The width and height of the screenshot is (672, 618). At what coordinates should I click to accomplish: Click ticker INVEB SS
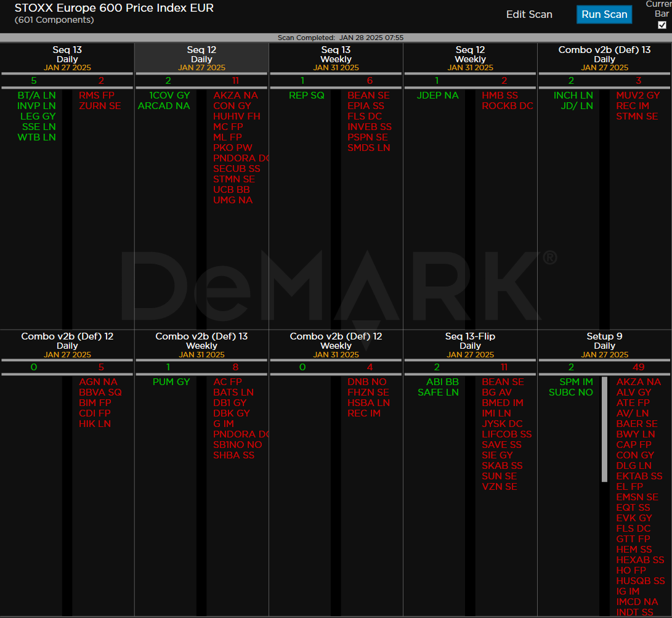click(370, 127)
